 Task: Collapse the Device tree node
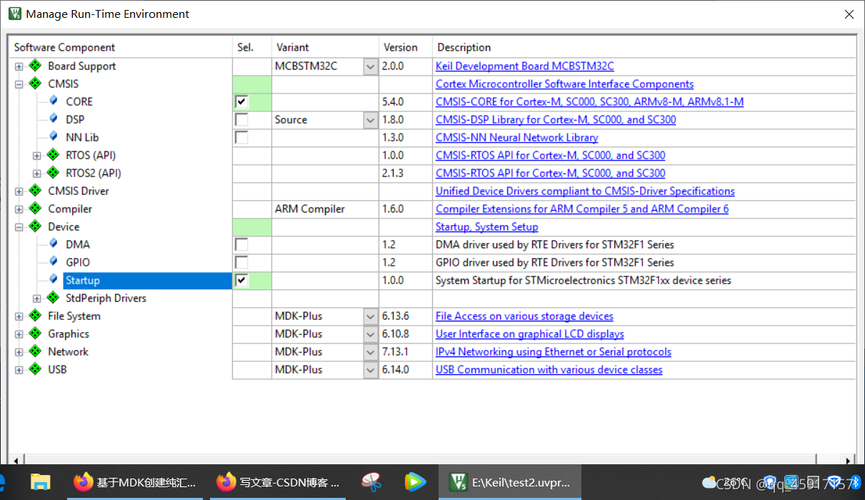tap(19, 227)
